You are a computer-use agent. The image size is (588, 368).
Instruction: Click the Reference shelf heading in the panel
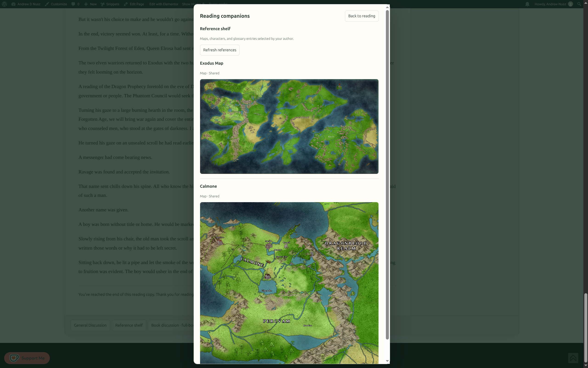[215, 29]
